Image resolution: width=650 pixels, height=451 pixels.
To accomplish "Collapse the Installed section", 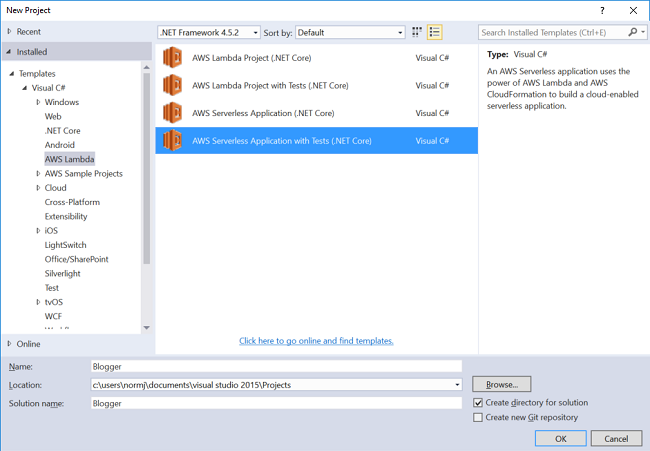I will (9, 52).
